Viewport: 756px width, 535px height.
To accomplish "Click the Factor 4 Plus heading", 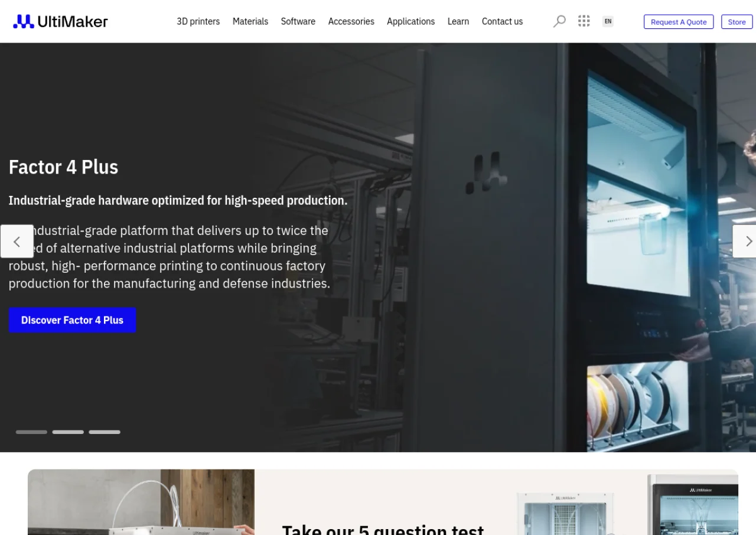I will point(63,167).
